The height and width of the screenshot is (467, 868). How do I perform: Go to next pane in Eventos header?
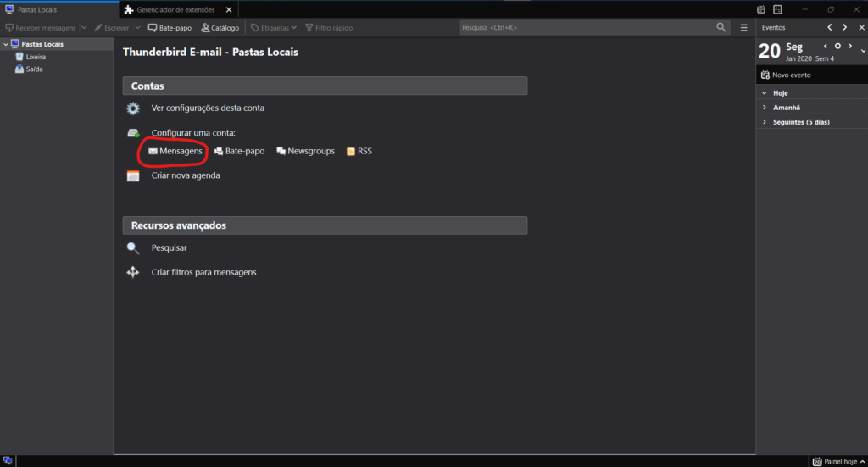[x=844, y=27]
